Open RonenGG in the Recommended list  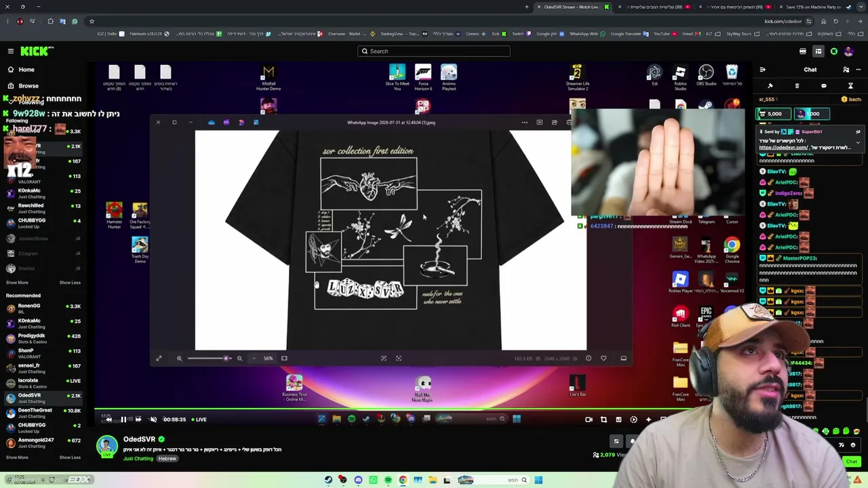point(44,308)
